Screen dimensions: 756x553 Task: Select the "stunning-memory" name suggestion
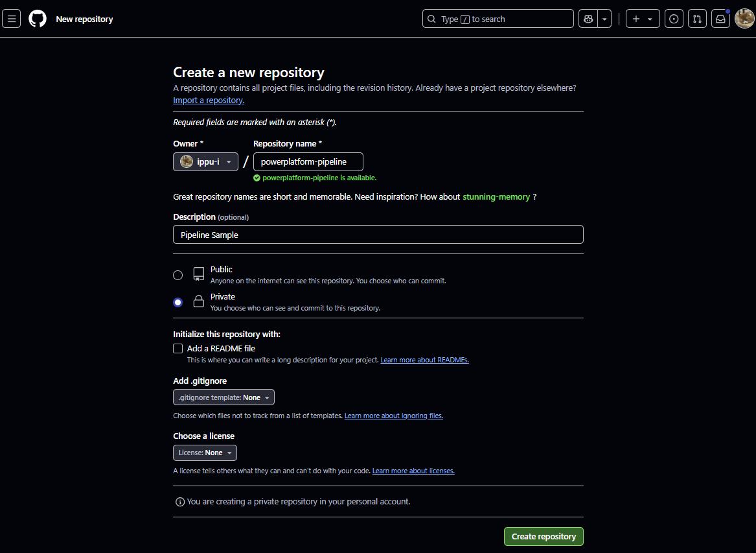pyautogui.click(x=496, y=196)
